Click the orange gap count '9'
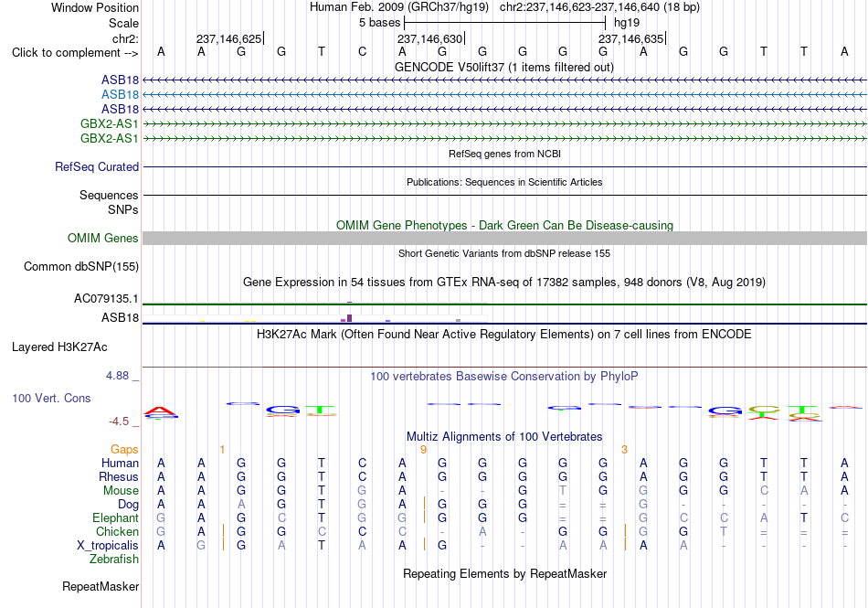The width and height of the screenshot is (868, 608). pos(423,449)
